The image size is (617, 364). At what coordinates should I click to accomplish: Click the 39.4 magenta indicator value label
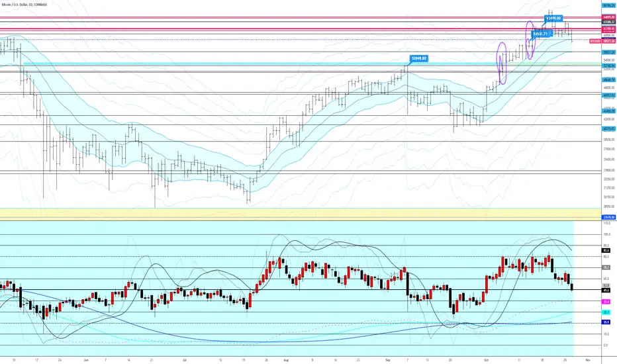pyautogui.click(x=606, y=302)
